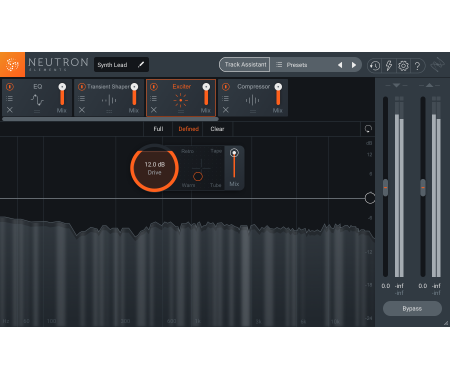Select the Defined exciter mode tab
The height and width of the screenshot is (380, 450).
click(189, 129)
